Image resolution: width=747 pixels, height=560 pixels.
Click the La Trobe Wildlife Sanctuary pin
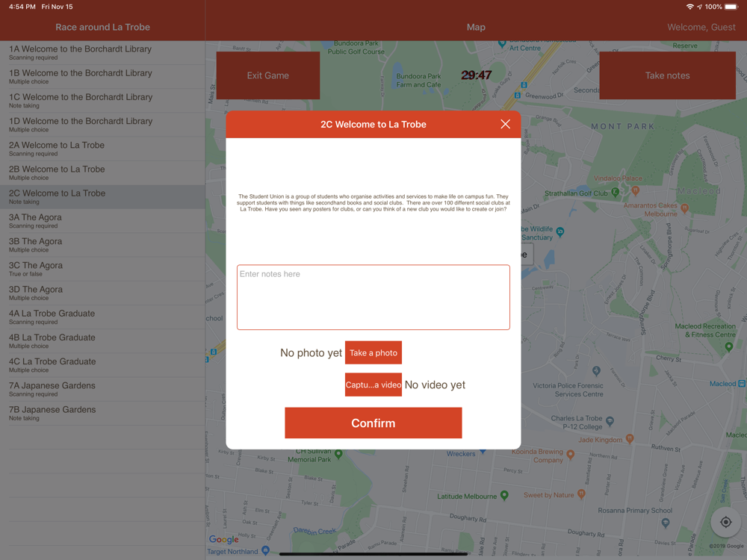tap(560, 232)
